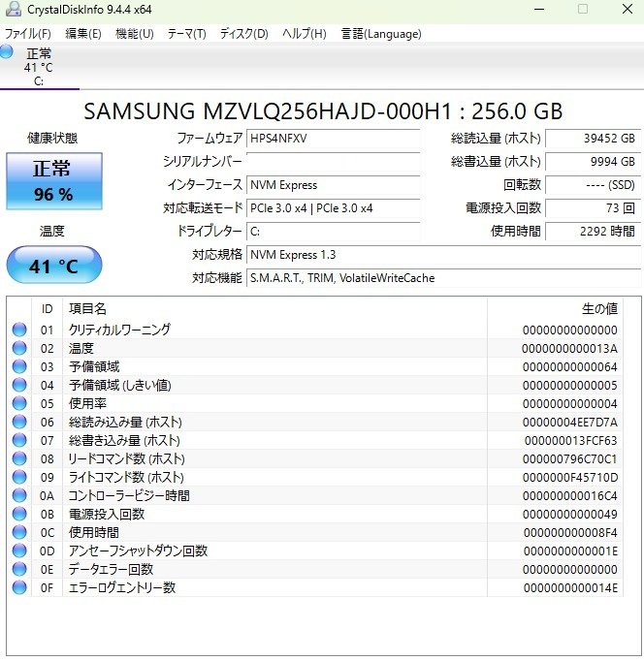
Task: Click the 41 °C temperature button
Action: (54, 266)
